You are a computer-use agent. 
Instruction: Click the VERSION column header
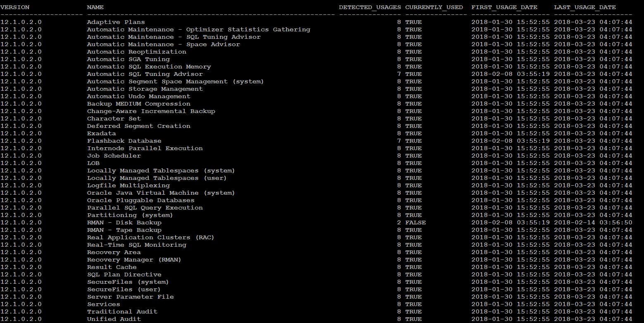pos(15,7)
